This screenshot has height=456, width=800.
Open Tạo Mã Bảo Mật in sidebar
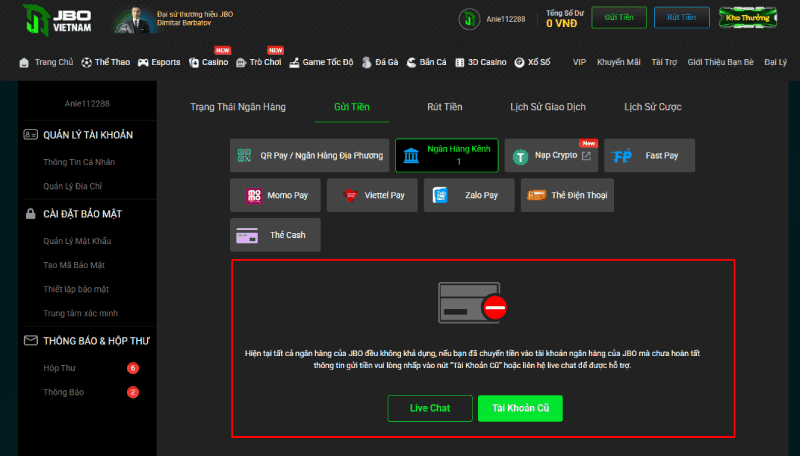pyautogui.click(x=74, y=265)
